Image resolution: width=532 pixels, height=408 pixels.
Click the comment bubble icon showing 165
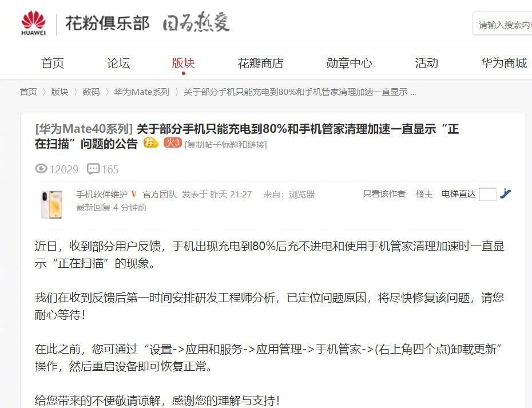point(93,169)
